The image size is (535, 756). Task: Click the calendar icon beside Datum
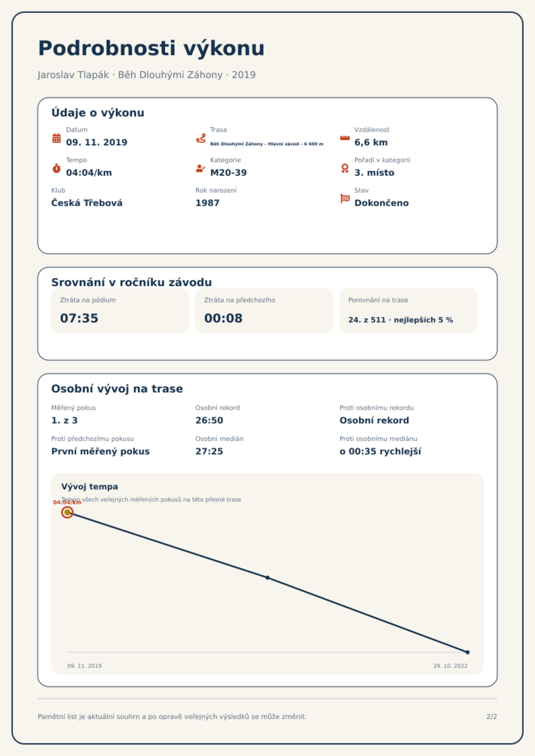57,138
